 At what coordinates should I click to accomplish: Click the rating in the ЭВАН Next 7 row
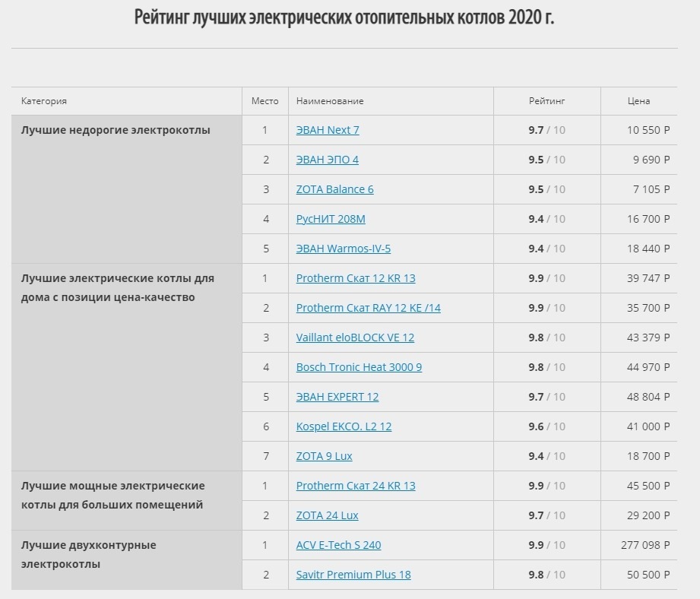coord(547,130)
